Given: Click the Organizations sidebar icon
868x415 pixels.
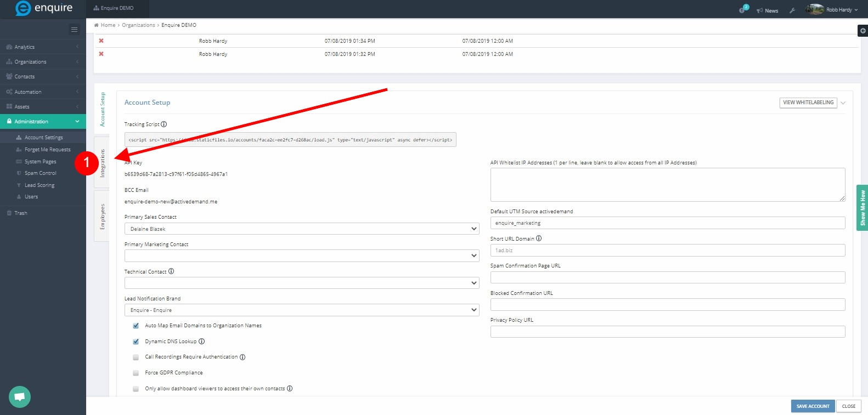Looking at the screenshot, I should click(9, 62).
